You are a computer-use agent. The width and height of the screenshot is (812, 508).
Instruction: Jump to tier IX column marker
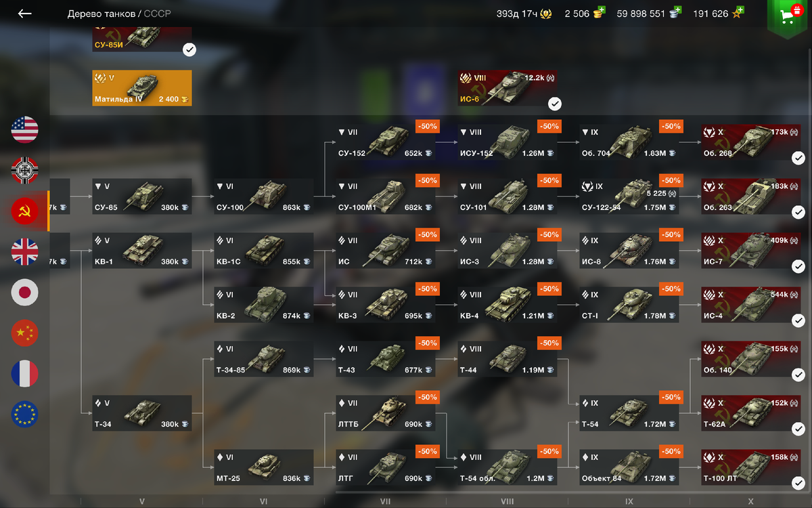[629, 502]
